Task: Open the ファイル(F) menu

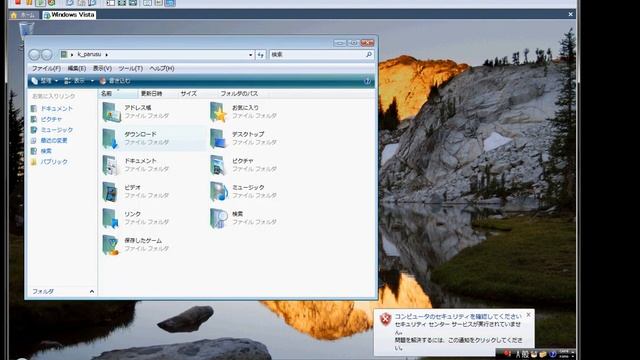Action: 46,68
